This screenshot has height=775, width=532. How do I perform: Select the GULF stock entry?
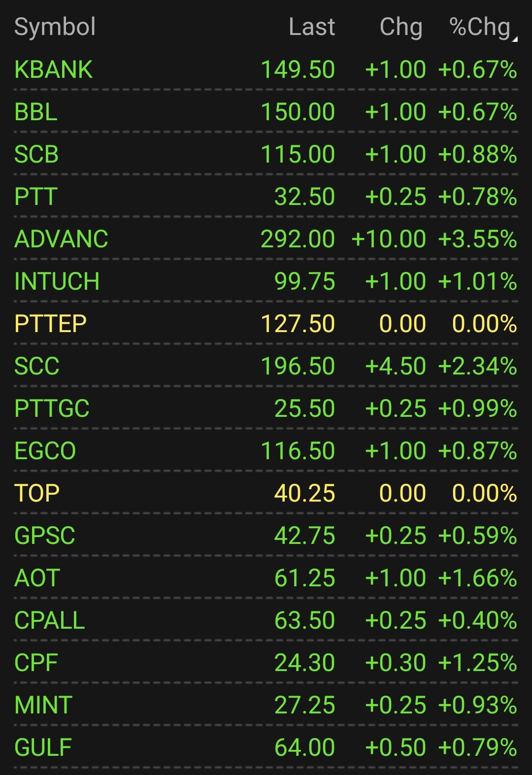point(266,747)
